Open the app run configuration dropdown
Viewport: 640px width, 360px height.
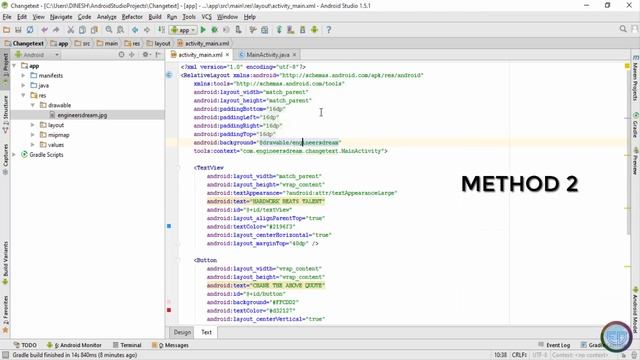click(x=183, y=30)
